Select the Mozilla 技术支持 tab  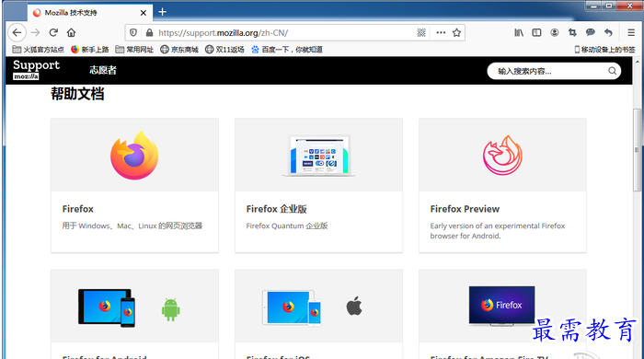(90, 13)
